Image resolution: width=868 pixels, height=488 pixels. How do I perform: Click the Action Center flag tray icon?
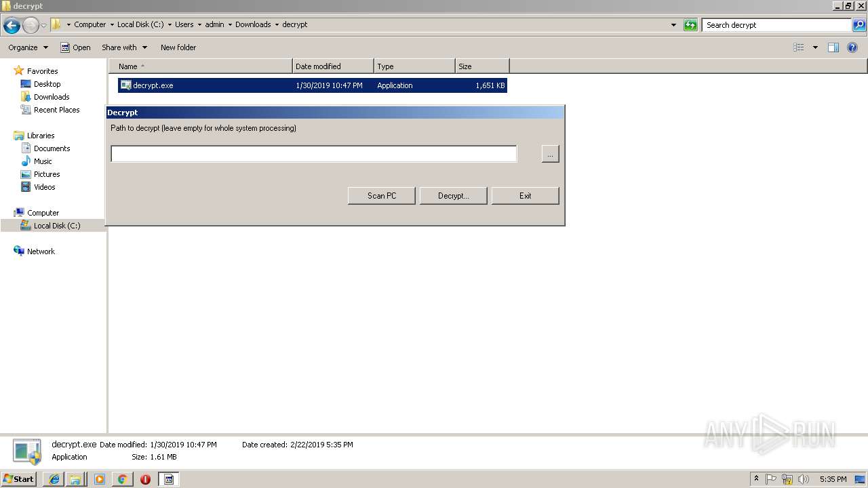(x=771, y=479)
